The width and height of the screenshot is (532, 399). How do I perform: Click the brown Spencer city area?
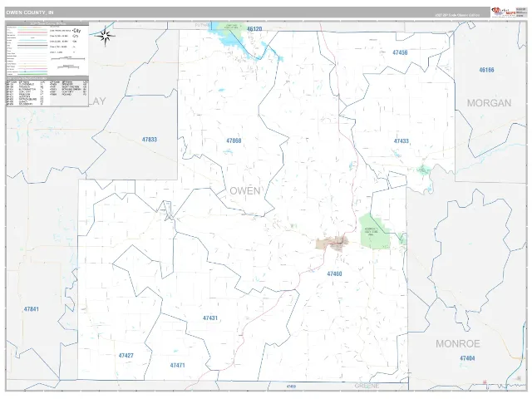click(x=332, y=243)
